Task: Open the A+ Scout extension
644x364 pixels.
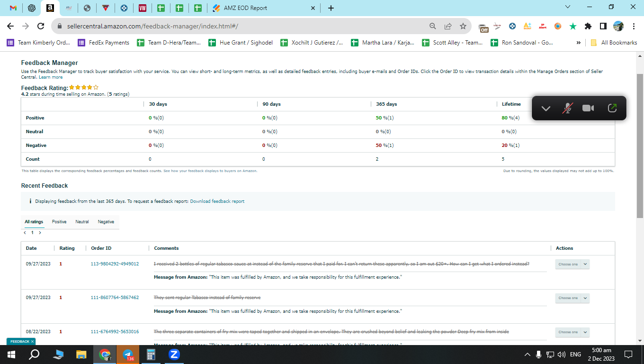Action: pos(527,26)
